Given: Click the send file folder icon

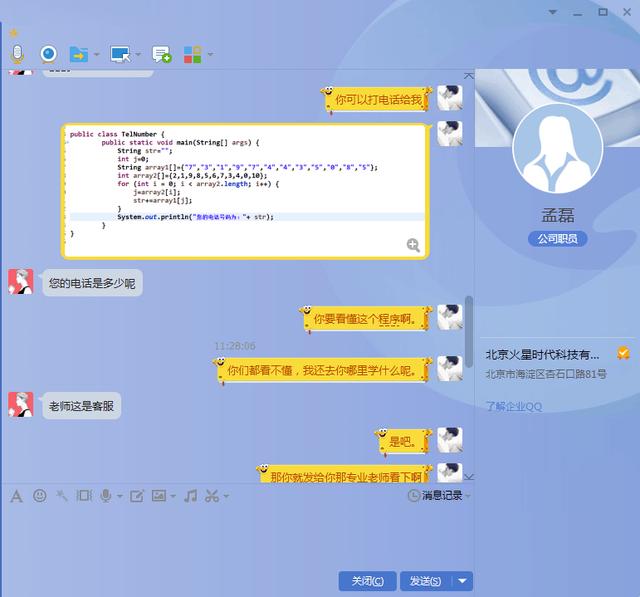Looking at the screenshot, I should [x=79, y=54].
